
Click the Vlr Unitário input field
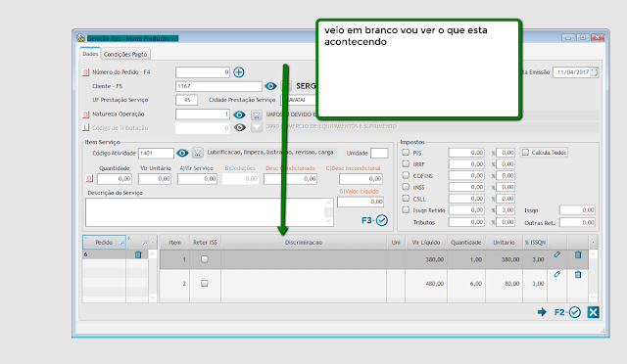click(155, 179)
